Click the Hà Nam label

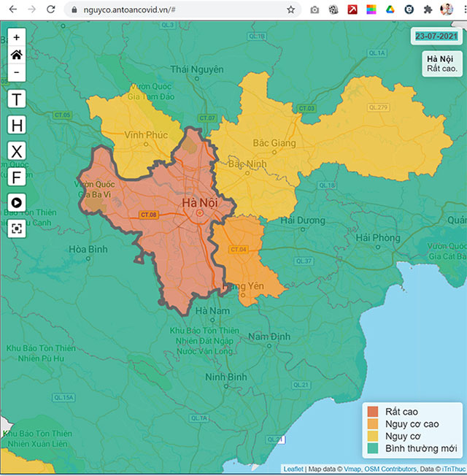212,311
